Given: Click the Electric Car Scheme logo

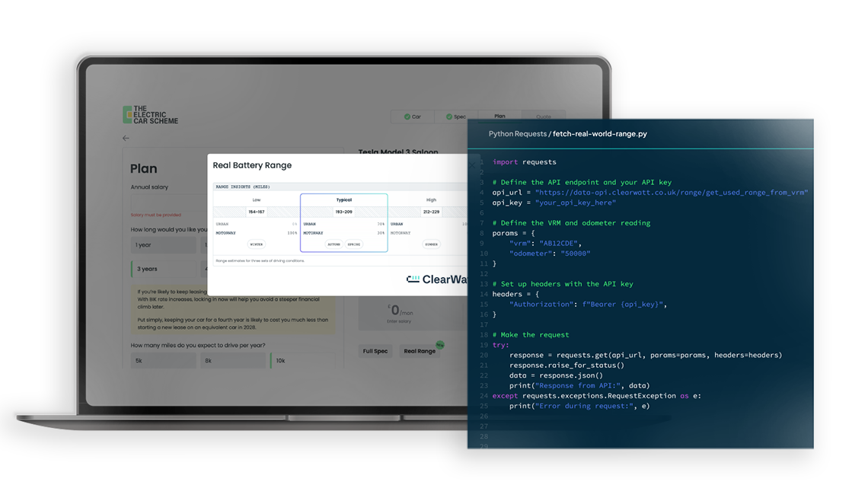Looking at the screenshot, I should (151, 115).
